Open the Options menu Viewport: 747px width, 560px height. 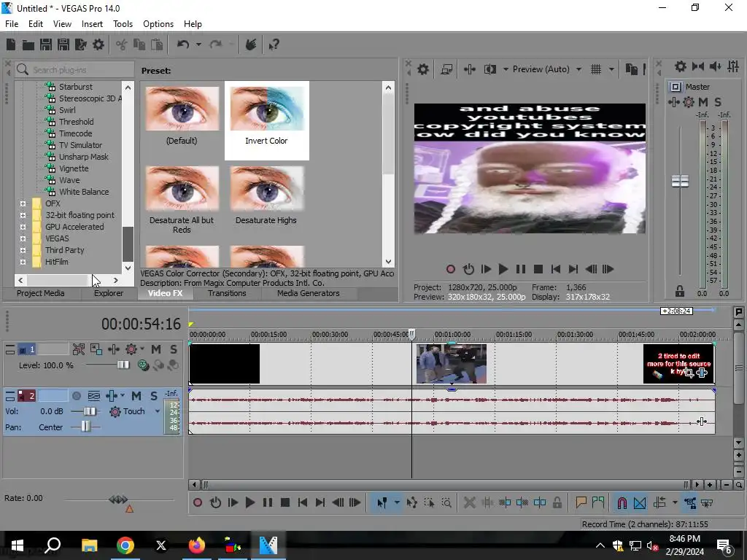(158, 24)
